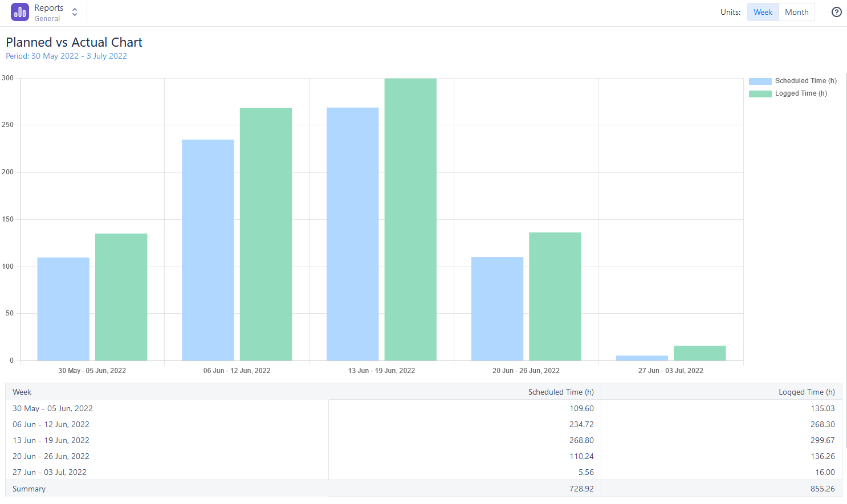Click chart axis label 30 May - 05 Jun, 2022
The image size is (847, 504).
92,370
